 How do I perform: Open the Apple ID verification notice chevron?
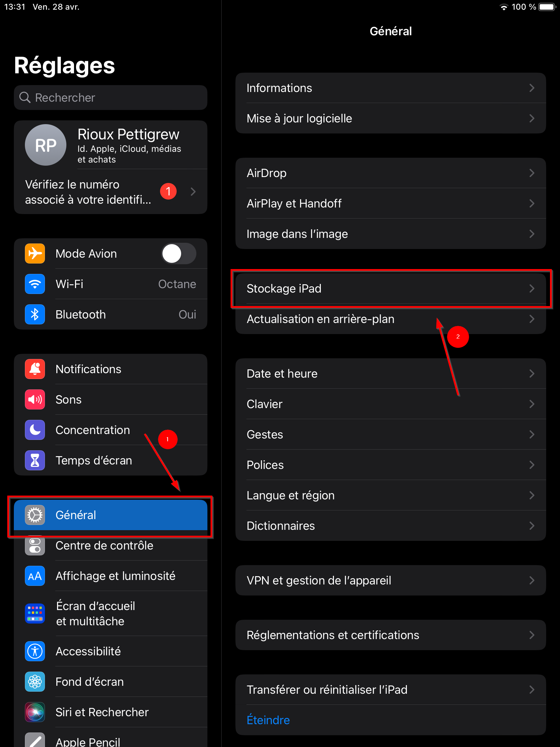(x=193, y=192)
